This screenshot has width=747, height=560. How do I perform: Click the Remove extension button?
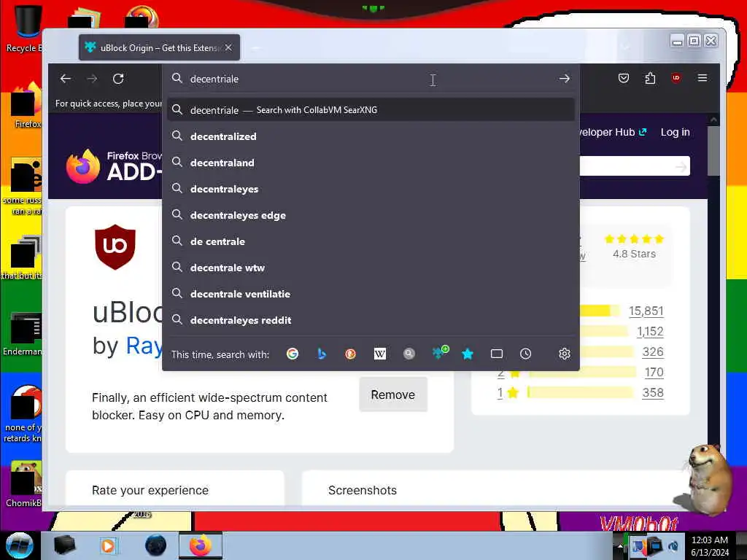tap(393, 394)
